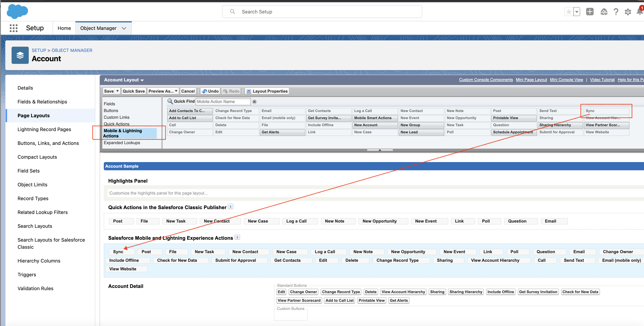Click Quick Save
The image size is (644, 326).
coord(133,91)
